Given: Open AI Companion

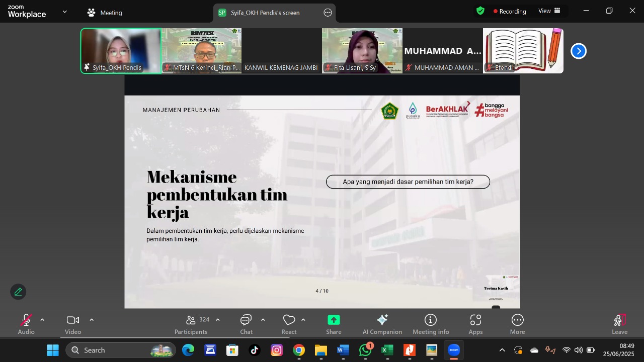Looking at the screenshot, I should (382, 324).
